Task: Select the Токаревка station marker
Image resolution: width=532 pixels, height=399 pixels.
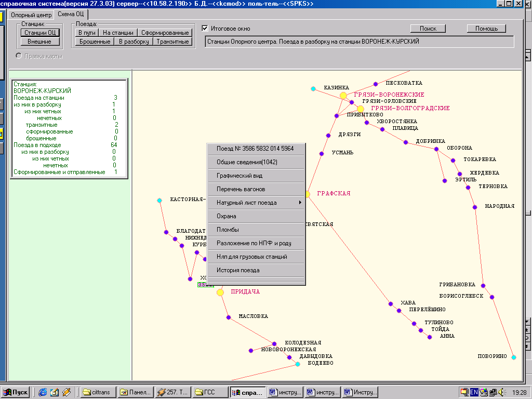Action: (453, 161)
